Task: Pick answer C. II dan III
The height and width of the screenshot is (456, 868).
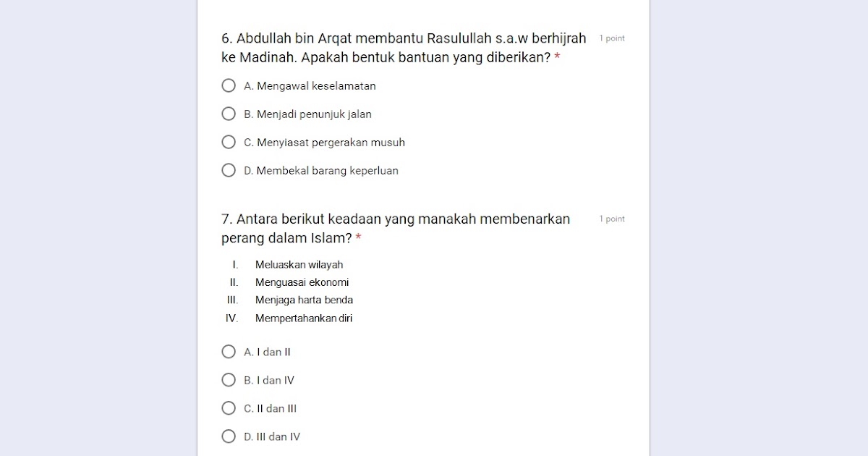Action: click(229, 408)
